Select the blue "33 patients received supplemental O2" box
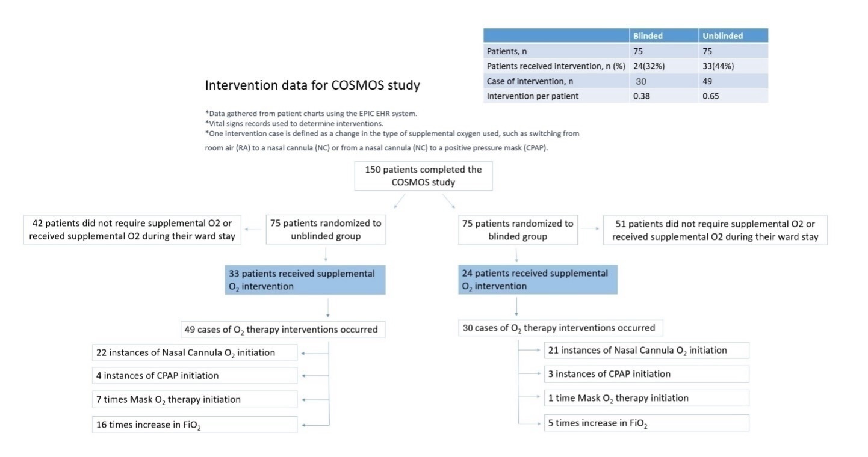This screenshot has width=868, height=457. coord(305,280)
